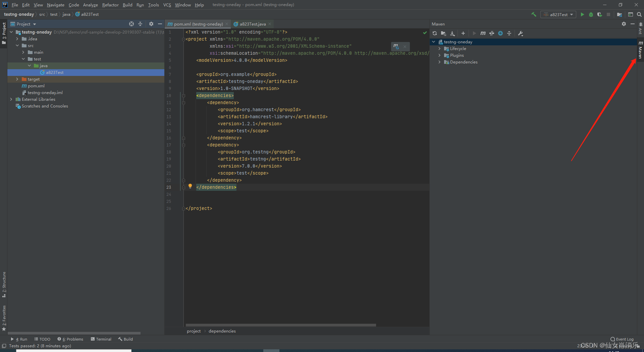Open the Run Anything icon in top toolbar
The width and height of the screenshot is (644, 352).
click(631, 14)
